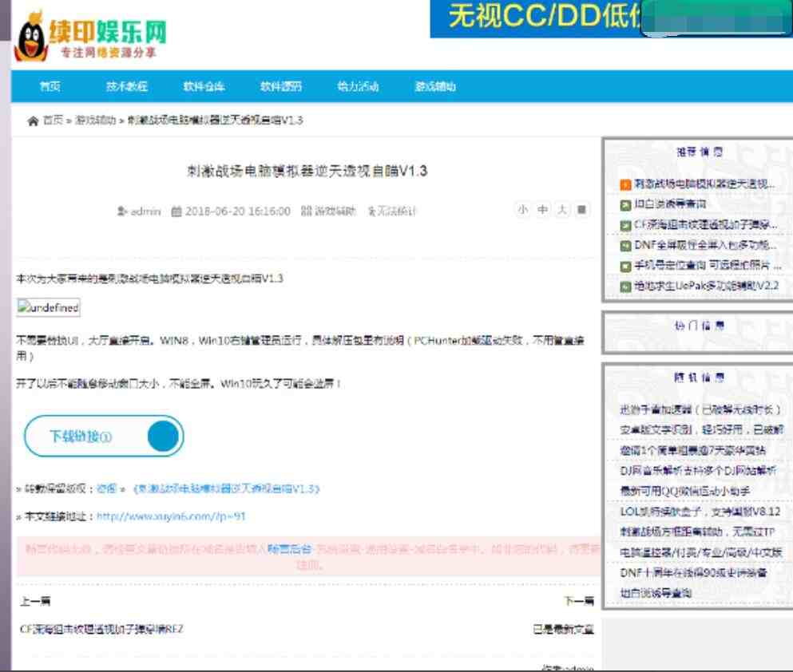793x672 pixels.
Task: Click the home icon in the breadcrumb
Action: click(32, 121)
